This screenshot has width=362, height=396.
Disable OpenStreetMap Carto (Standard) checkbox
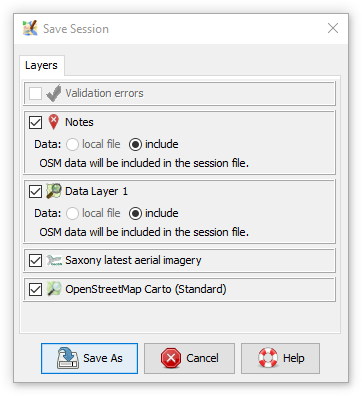(35, 289)
